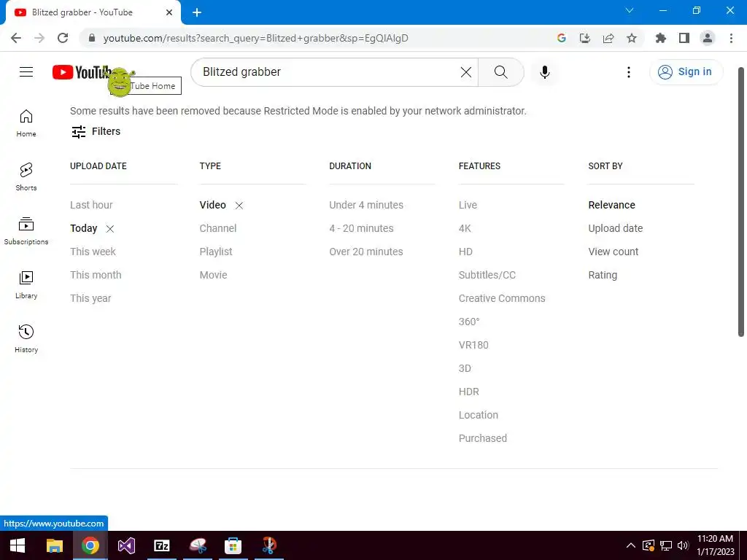Click the magnifier search button
747x560 pixels.
pyautogui.click(x=500, y=72)
